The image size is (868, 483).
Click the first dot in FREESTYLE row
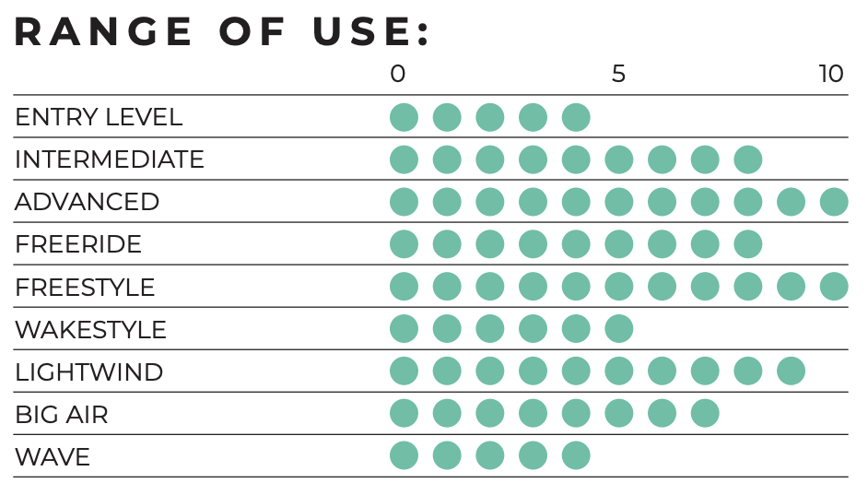(x=405, y=287)
